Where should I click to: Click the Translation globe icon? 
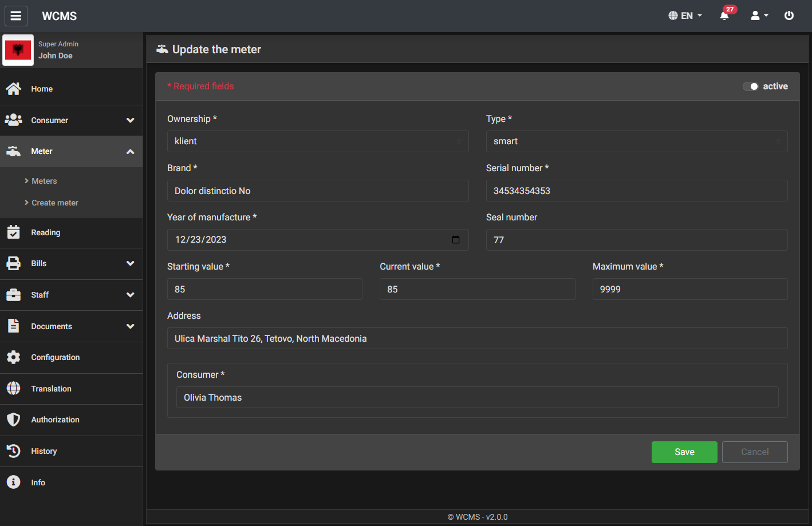14,388
